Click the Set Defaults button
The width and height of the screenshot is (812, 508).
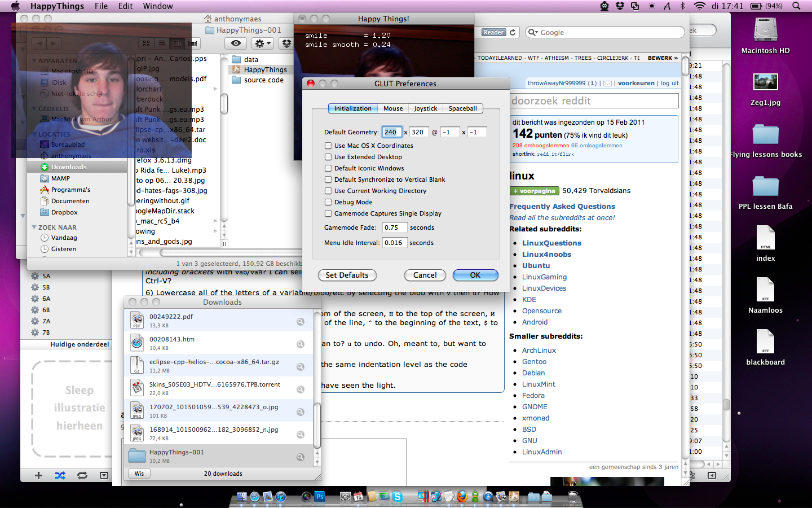[x=347, y=275]
